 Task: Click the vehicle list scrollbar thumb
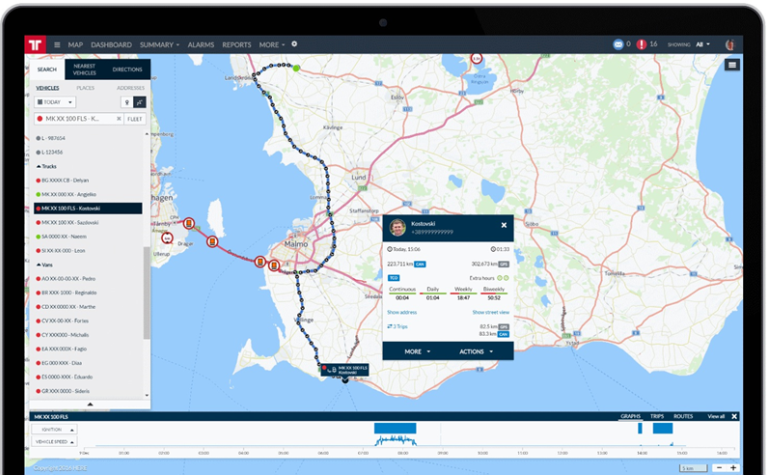click(146, 293)
